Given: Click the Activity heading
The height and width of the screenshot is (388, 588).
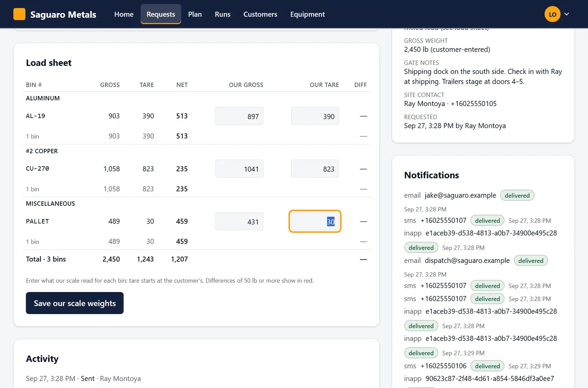Looking at the screenshot, I should click(x=42, y=359).
